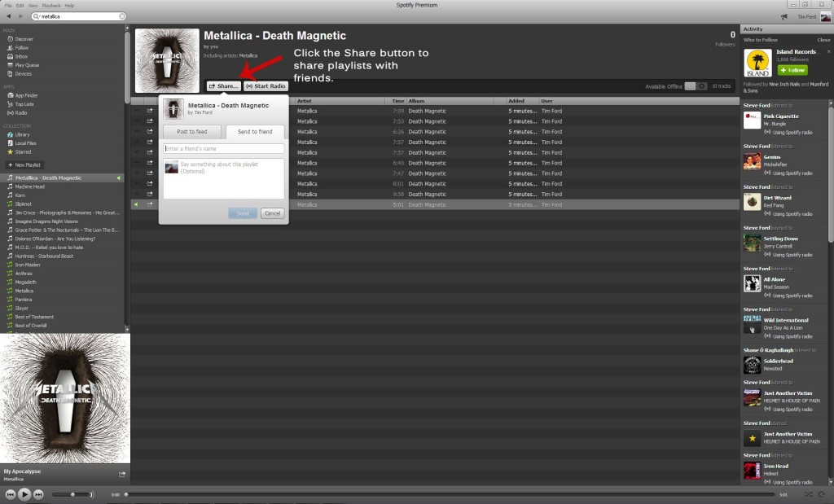
Task: Adjust the volume slider
Action: 72,494
